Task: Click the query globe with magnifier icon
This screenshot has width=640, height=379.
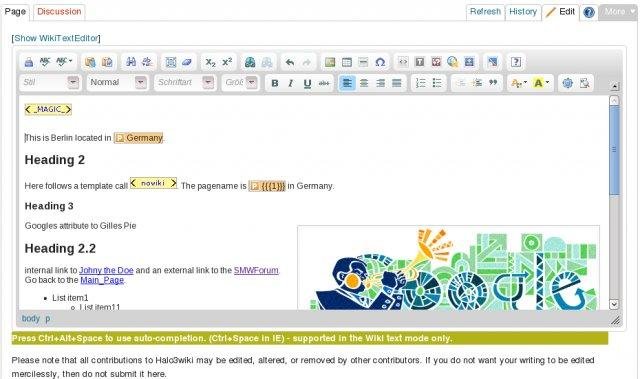Action: click(x=453, y=62)
